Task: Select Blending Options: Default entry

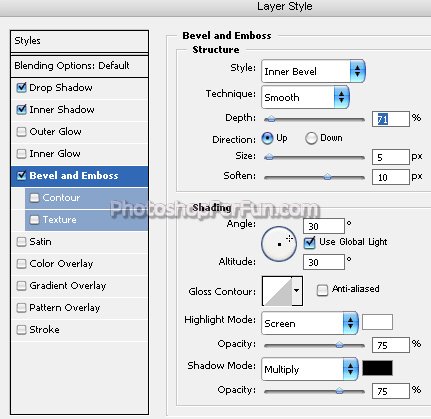Action: [79, 66]
